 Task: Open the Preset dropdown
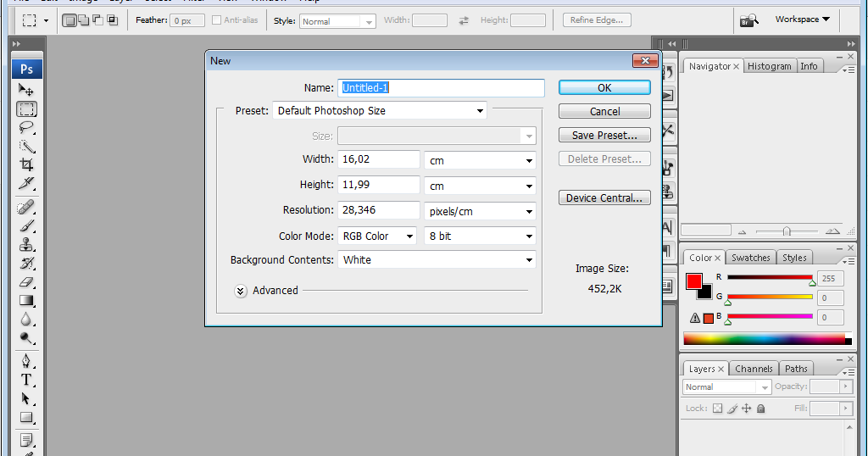pos(380,111)
